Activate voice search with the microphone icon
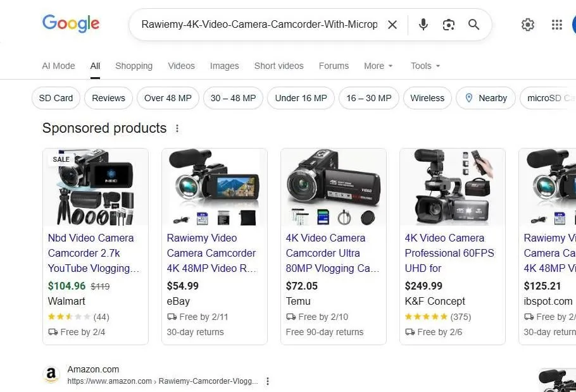The height and width of the screenshot is (392, 576). click(423, 25)
